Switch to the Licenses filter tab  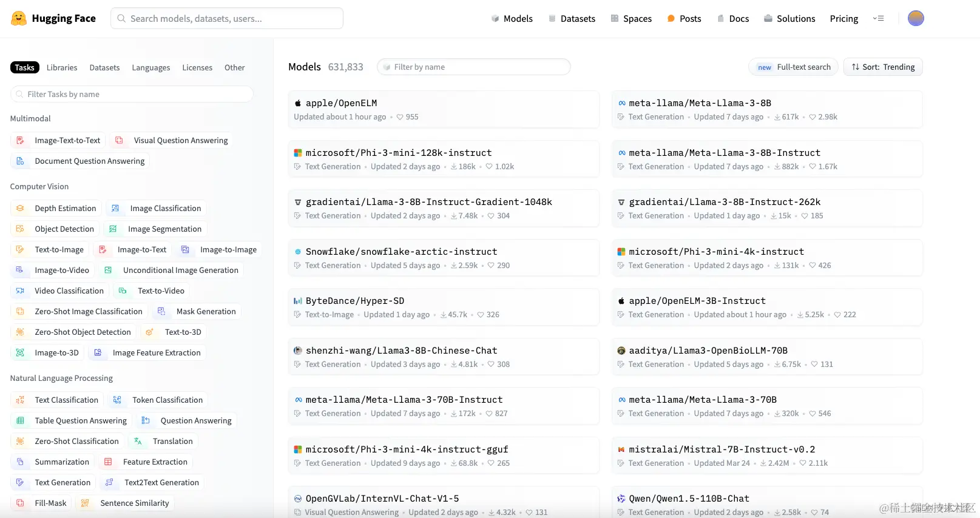[197, 67]
